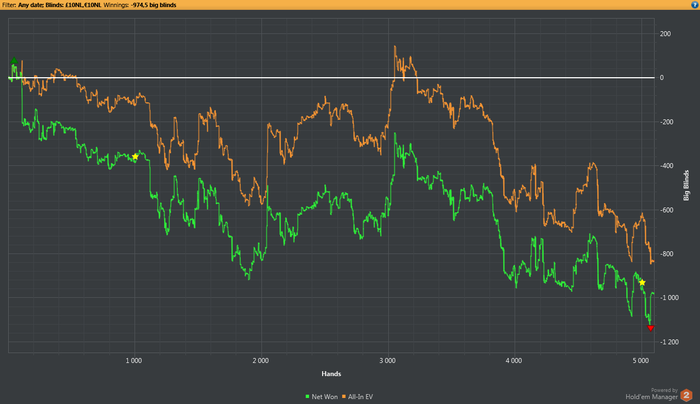The width and height of the screenshot is (700, 404).
Task: Click the '-200' big blinds axis label
Action: pyautogui.click(x=667, y=122)
